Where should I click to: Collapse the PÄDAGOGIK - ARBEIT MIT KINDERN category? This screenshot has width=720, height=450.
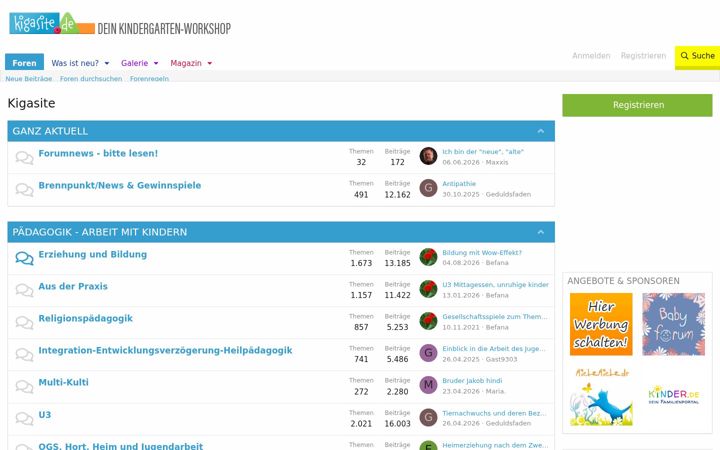pos(541,232)
